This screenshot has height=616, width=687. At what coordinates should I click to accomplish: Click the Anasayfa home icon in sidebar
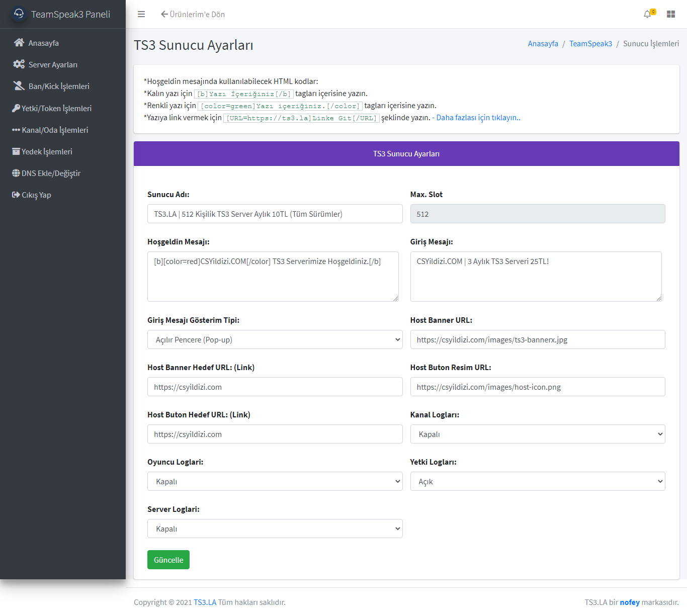[x=19, y=43]
